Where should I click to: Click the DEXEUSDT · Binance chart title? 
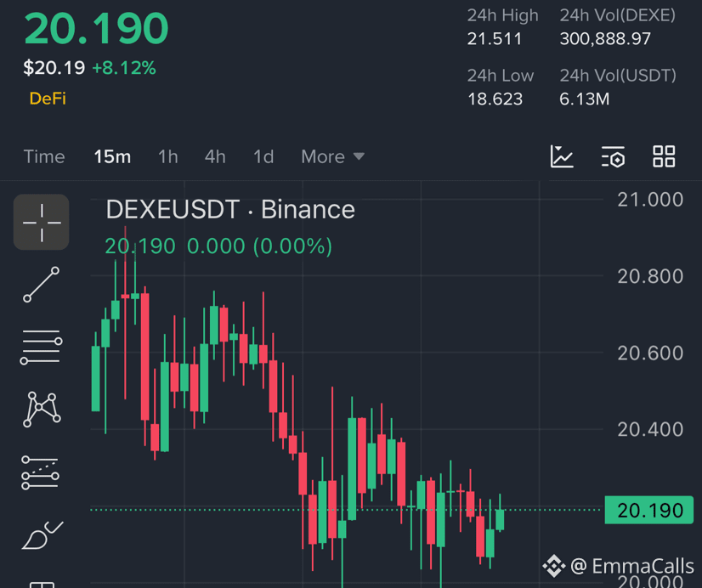230,209
